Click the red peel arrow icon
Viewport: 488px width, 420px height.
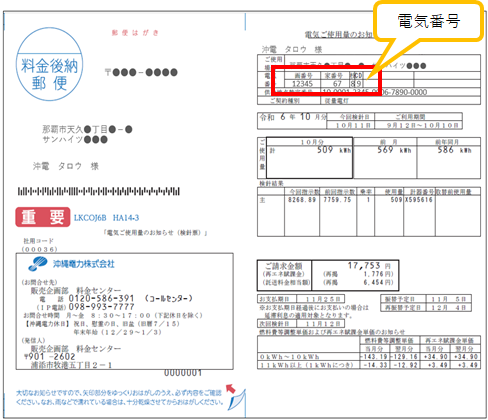[x=231, y=389]
